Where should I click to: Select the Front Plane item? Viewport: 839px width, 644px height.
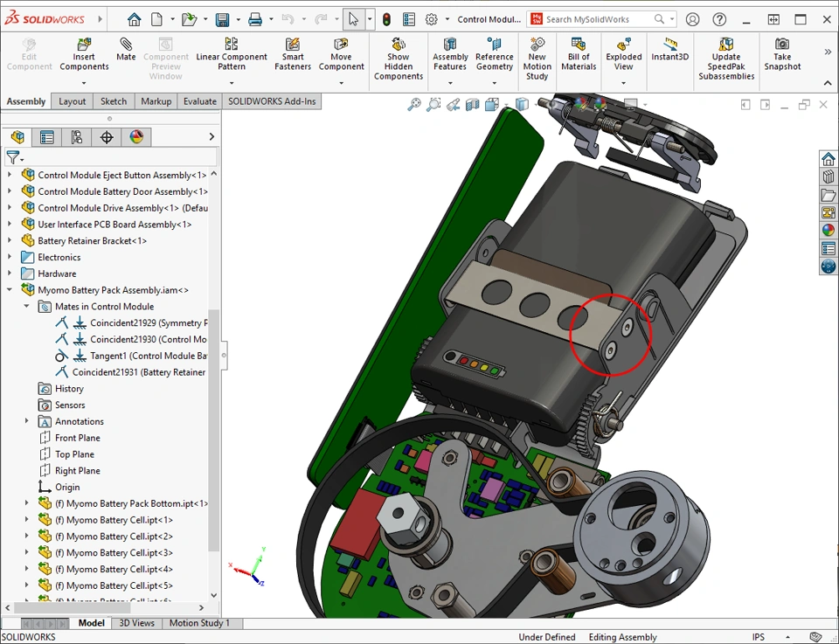point(77,438)
